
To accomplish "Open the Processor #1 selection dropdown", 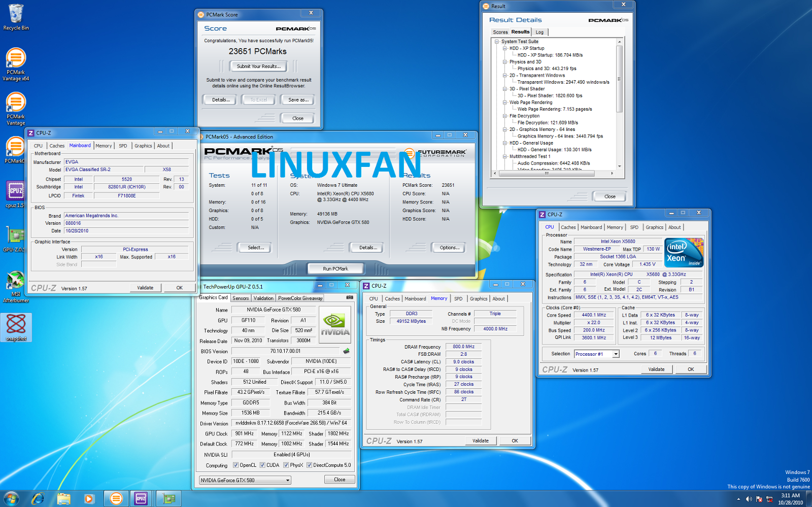I will click(x=597, y=354).
